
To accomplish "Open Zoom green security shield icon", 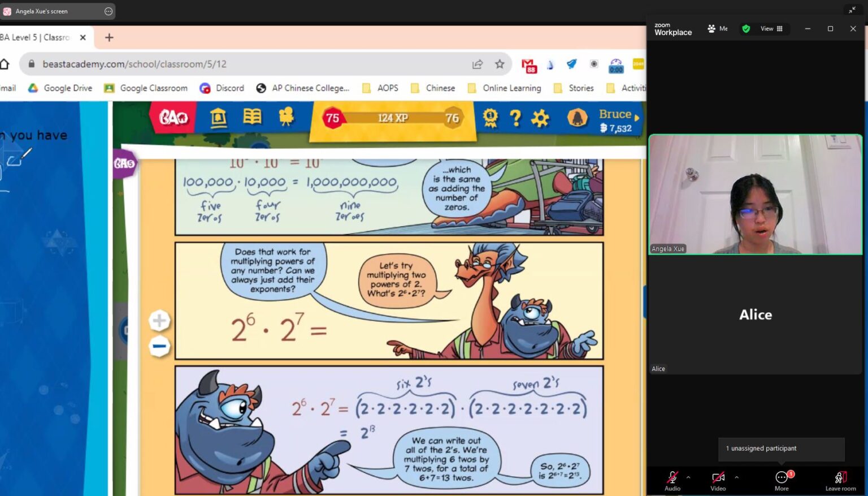I will [x=746, y=29].
